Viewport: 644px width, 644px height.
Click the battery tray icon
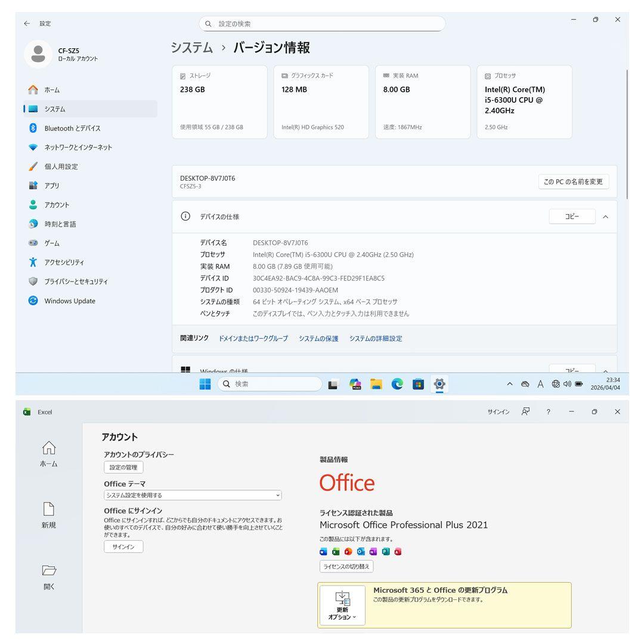(x=578, y=384)
